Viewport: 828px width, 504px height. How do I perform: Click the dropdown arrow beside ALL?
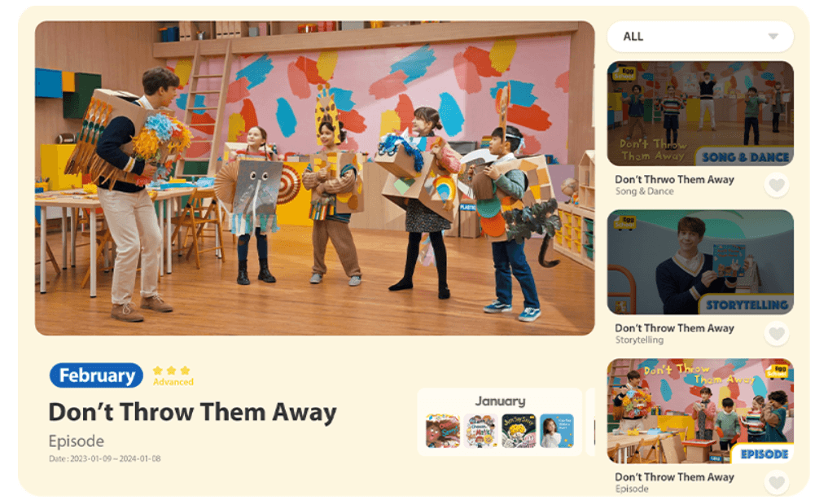(773, 37)
